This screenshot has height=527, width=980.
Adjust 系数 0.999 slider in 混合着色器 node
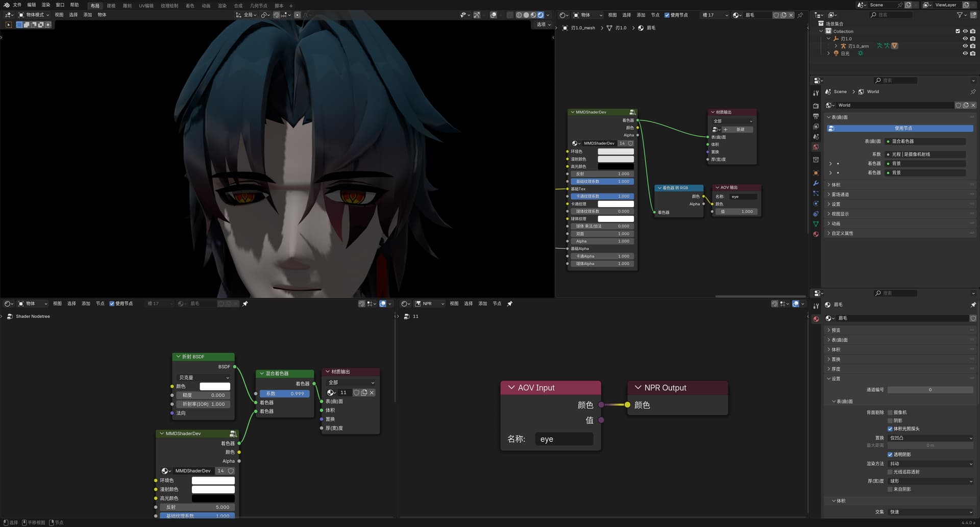(285, 393)
